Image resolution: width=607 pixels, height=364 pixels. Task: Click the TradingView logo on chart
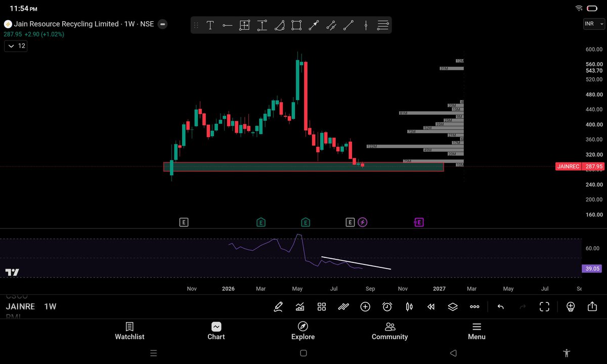pyautogui.click(x=12, y=272)
